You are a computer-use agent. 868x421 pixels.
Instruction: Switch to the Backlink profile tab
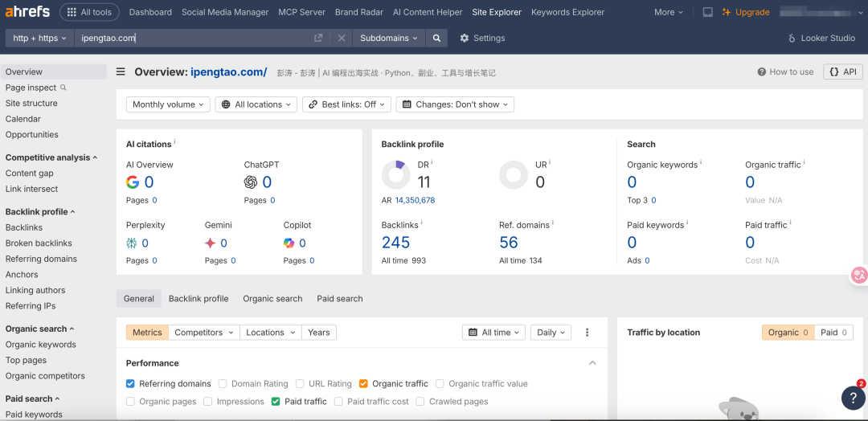point(199,299)
